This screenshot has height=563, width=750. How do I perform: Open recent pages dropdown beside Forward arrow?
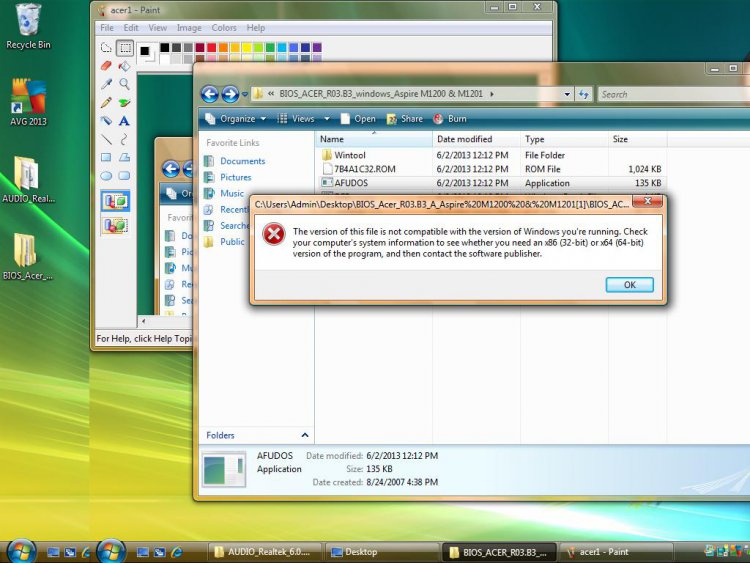[245, 94]
